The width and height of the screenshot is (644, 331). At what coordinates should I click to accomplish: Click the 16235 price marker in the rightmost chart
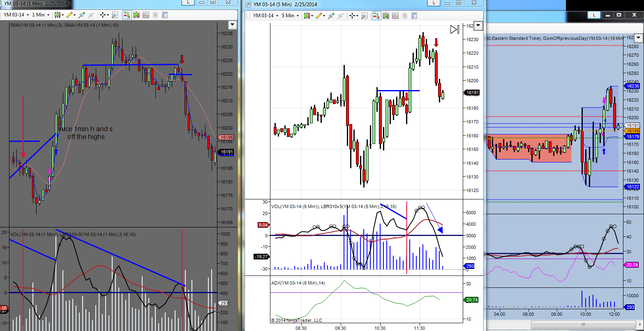pyautogui.click(x=632, y=86)
